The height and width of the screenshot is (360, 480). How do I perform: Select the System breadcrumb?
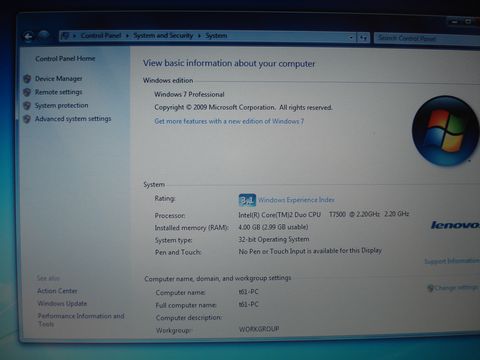(216, 35)
